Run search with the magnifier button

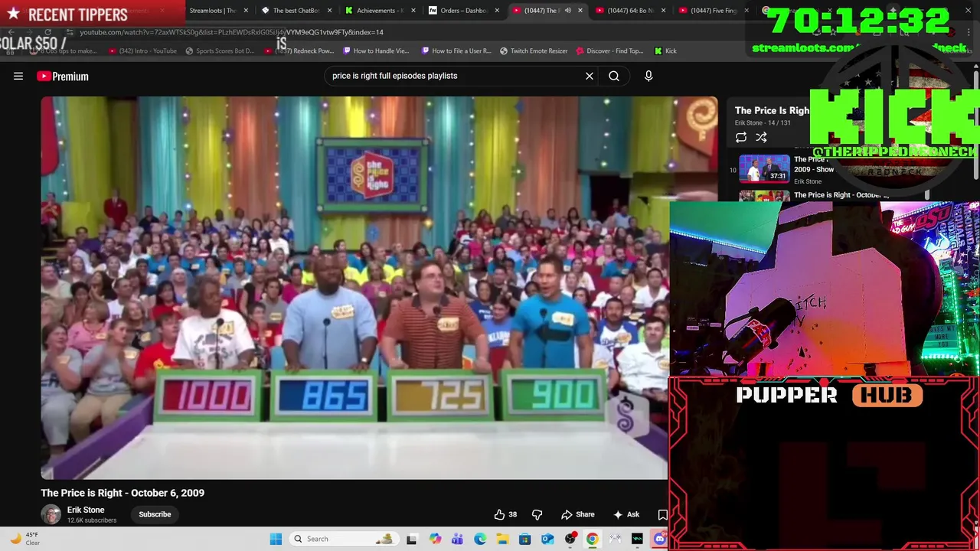point(614,76)
